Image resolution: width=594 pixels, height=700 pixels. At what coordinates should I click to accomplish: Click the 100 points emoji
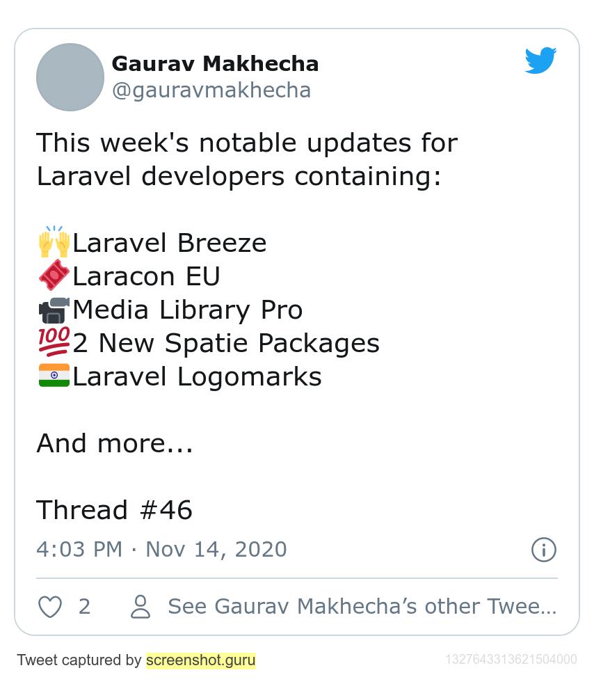tap(54, 342)
